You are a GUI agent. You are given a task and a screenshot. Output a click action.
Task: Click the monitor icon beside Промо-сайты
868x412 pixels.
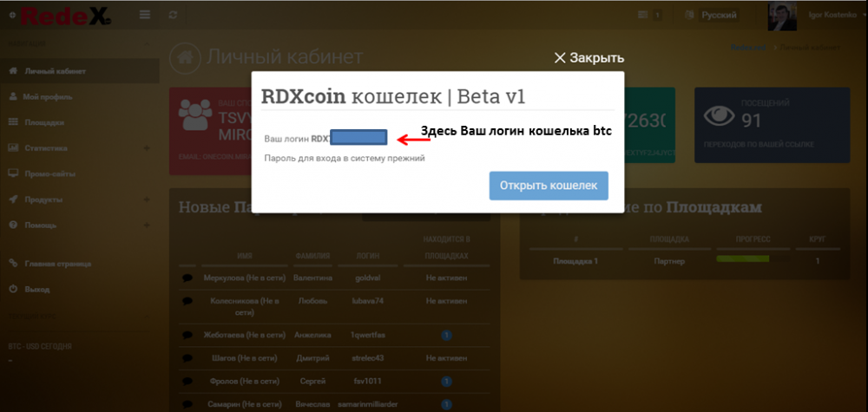pyautogui.click(x=13, y=173)
